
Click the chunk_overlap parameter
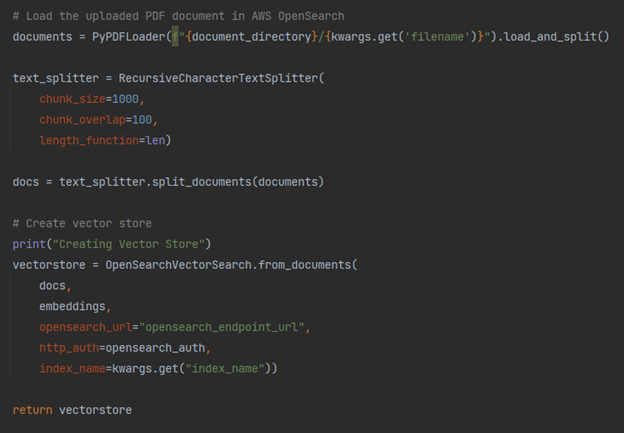79,119
